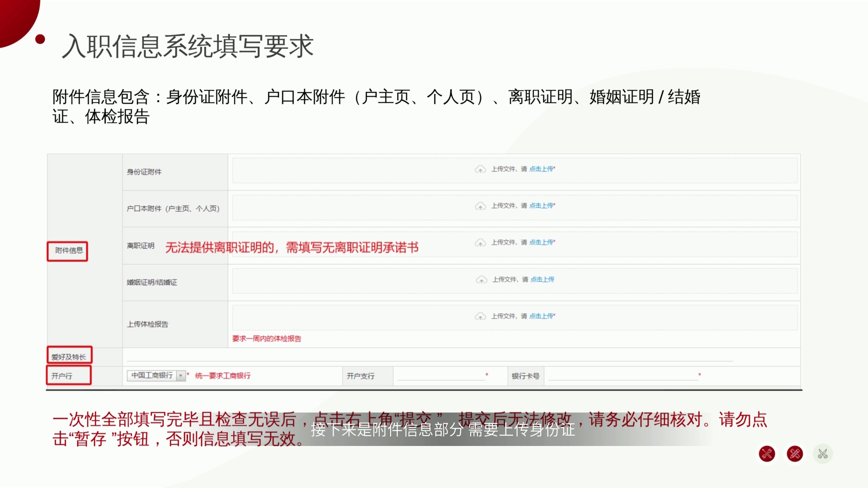
Task: Select the 开户行 section label
Action: [69, 375]
